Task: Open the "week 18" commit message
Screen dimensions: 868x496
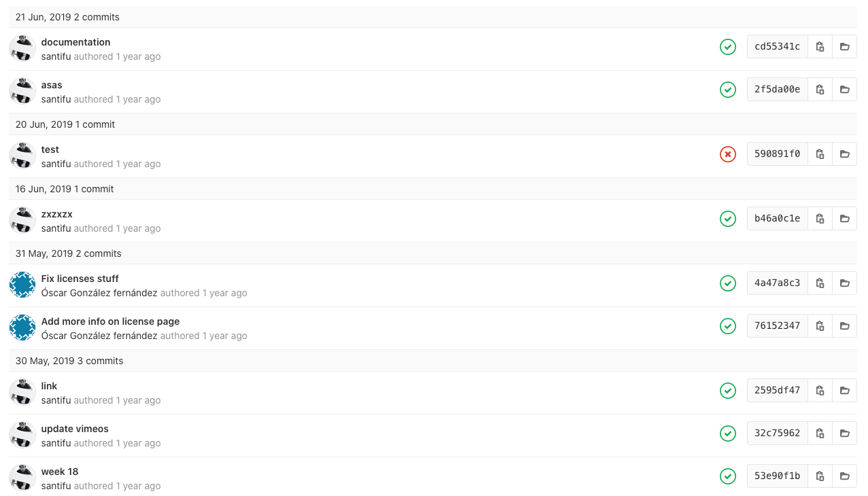Action: pos(60,472)
